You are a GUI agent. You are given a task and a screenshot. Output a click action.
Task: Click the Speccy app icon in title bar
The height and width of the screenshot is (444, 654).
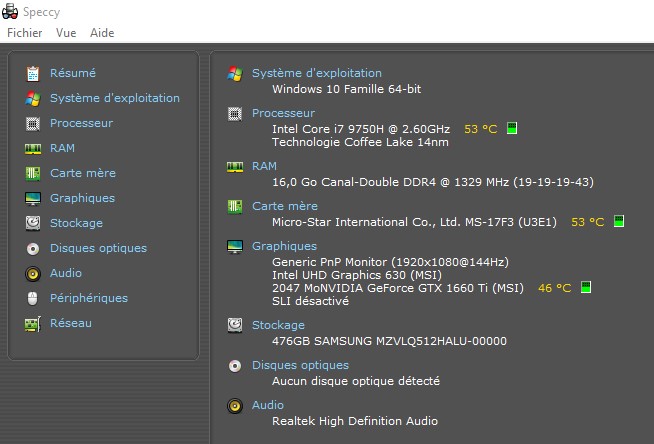pyautogui.click(x=10, y=12)
